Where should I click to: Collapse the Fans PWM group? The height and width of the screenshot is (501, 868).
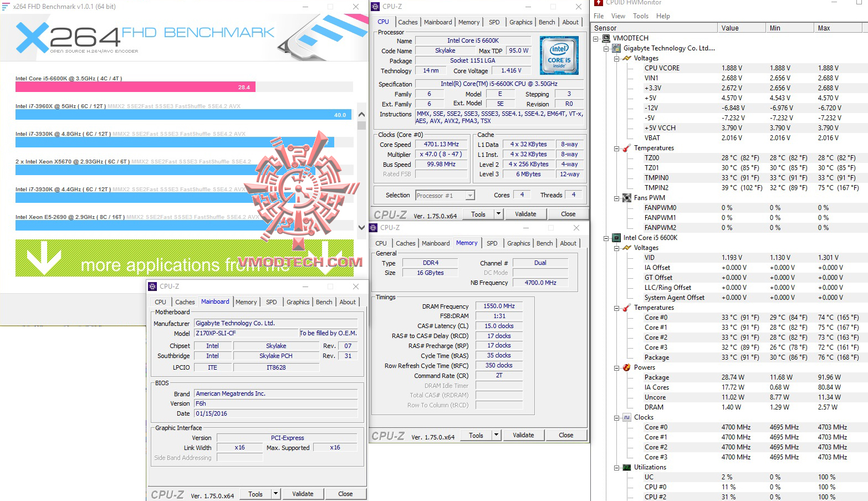coord(617,198)
